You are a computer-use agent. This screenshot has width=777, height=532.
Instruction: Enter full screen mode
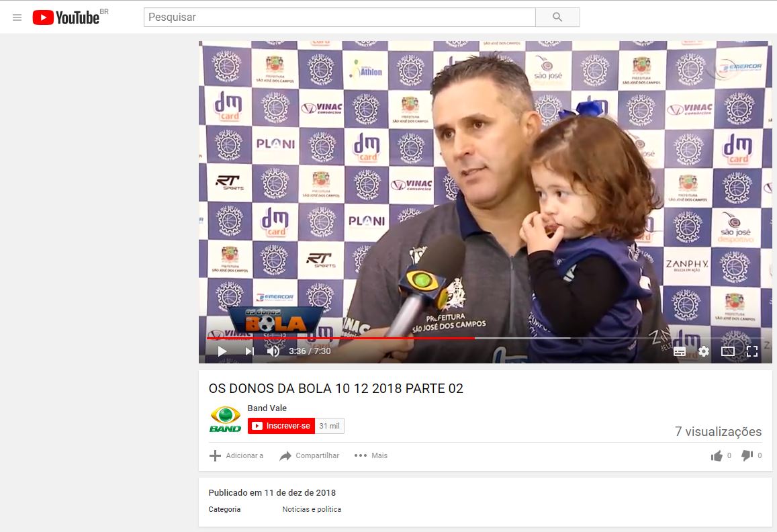pos(752,351)
